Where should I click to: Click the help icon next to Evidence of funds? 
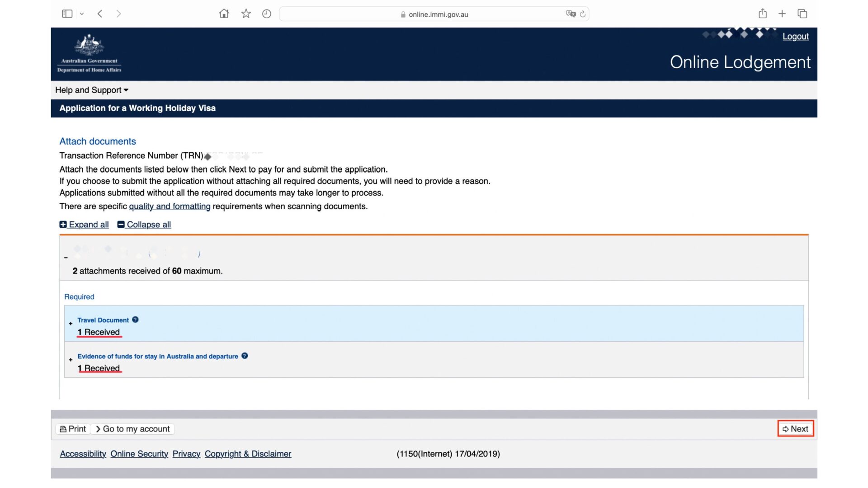(245, 356)
